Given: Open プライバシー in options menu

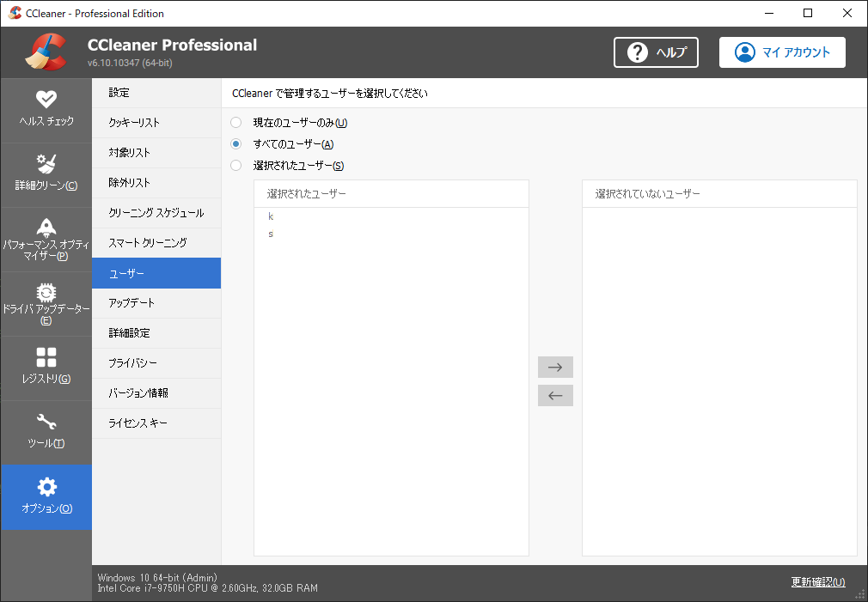Looking at the screenshot, I should pyautogui.click(x=156, y=363).
